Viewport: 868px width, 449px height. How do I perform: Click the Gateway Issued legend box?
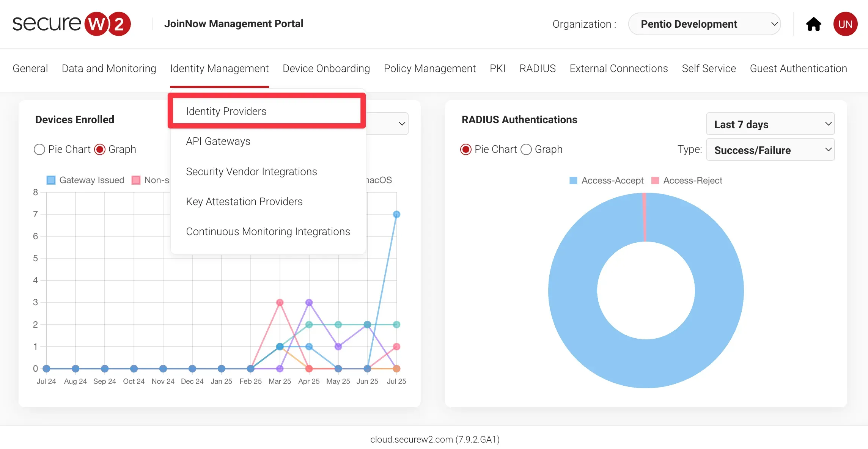coord(51,180)
